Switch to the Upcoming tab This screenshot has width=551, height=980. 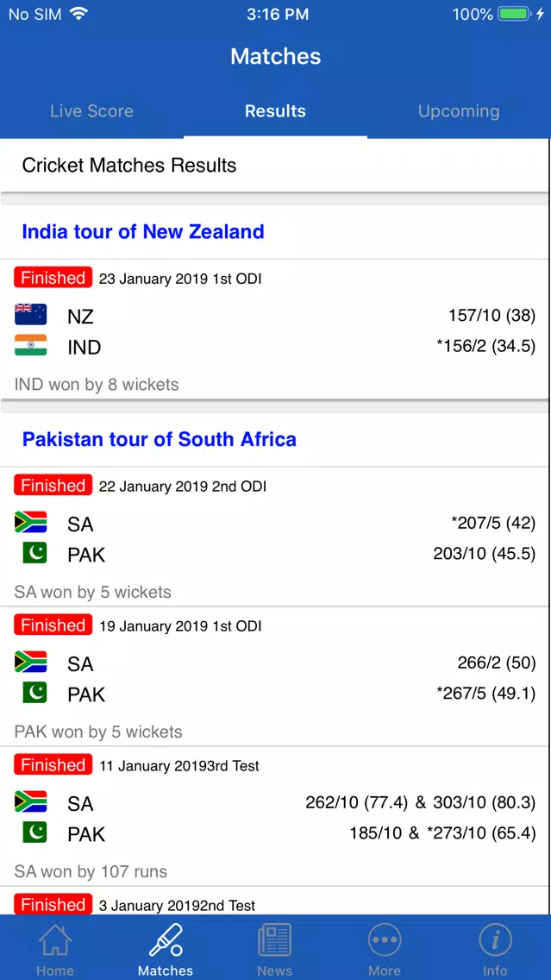(459, 111)
